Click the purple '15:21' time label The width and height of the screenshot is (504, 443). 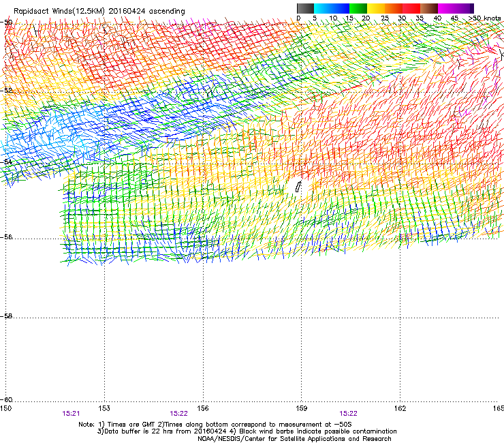tap(71, 414)
